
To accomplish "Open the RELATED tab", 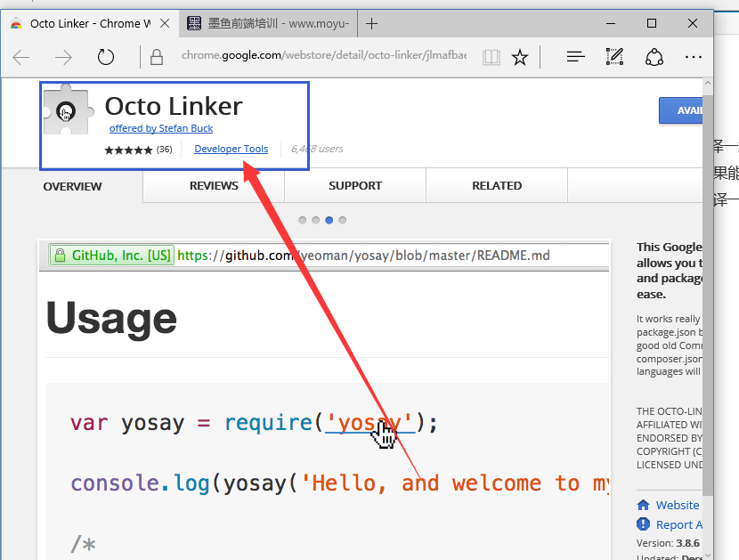I will click(497, 186).
